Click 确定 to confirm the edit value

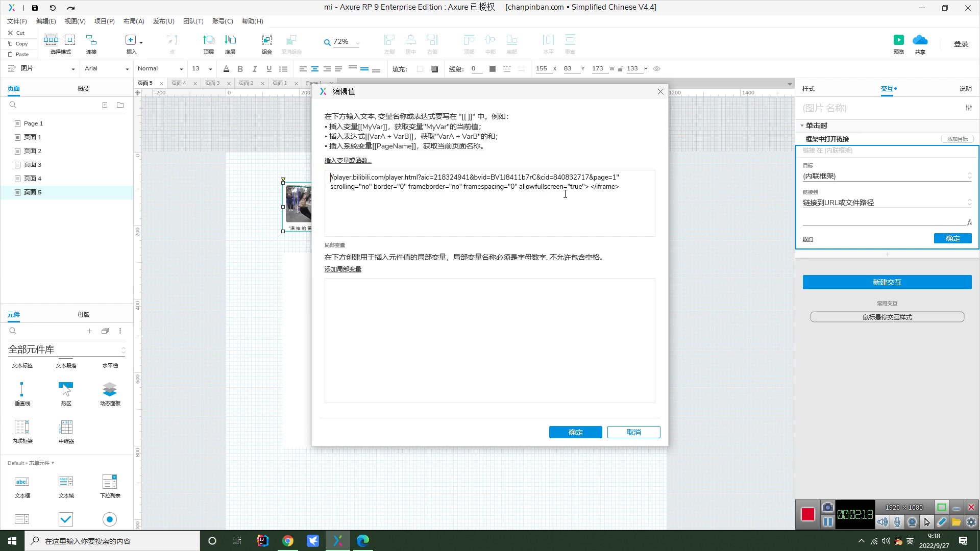click(x=575, y=432)
